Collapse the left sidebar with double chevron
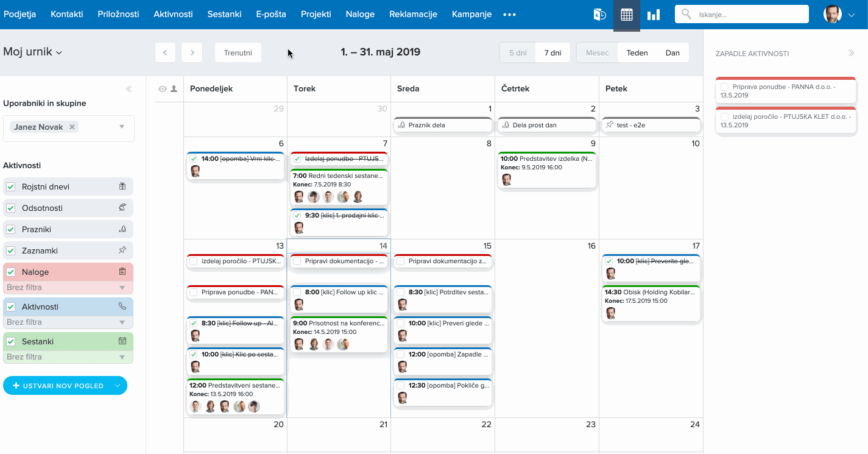The image size is (868, 454). [129, 89]
